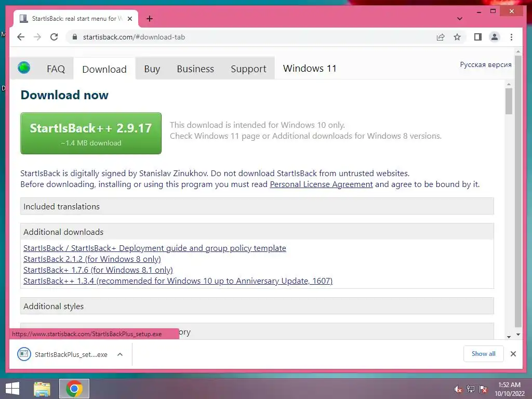This screenshot has height=399, width=532.
Task: Go back to the previous page
Action: click(21, 37)
